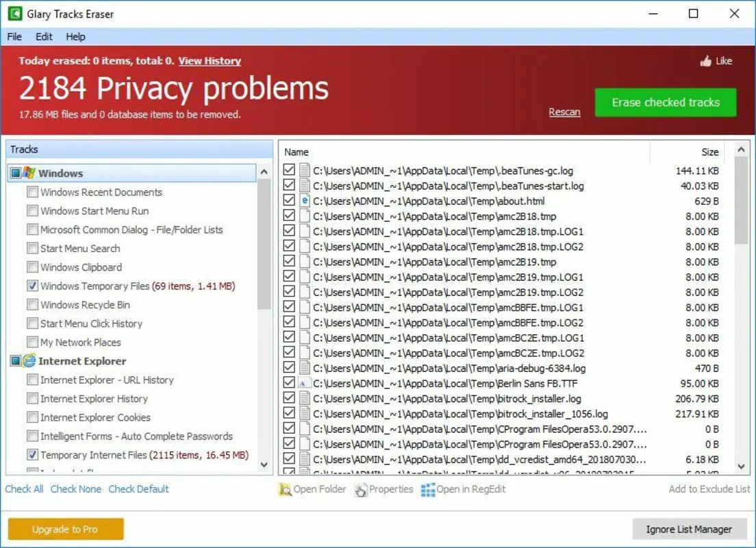Click the file icon for amcBBFE.tmp.LOG2
The height and width of the screenshot is (548, 756).
pyautogui.click(x=304, y=322)
